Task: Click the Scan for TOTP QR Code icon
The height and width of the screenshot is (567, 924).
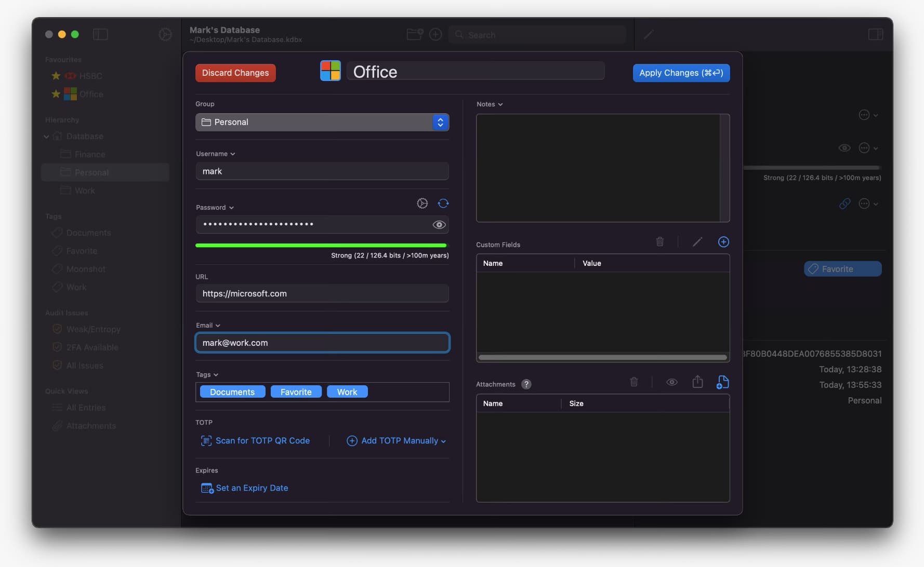Action: [206, 441]
